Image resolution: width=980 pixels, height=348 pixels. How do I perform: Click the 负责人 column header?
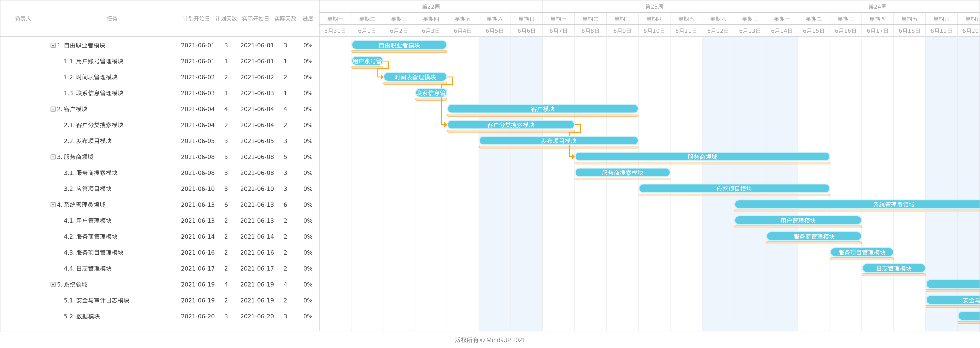[x=23, y=19]
